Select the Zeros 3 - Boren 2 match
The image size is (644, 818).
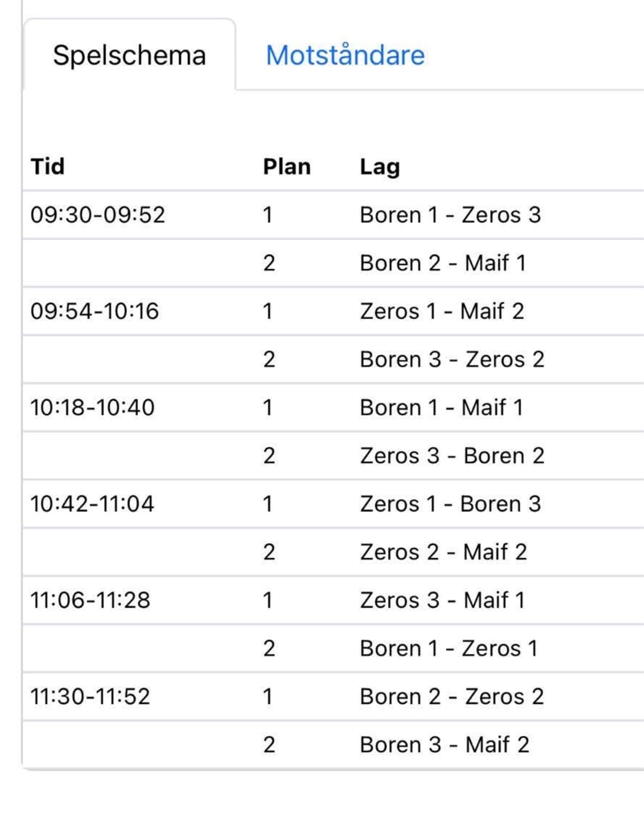(452, 456)
